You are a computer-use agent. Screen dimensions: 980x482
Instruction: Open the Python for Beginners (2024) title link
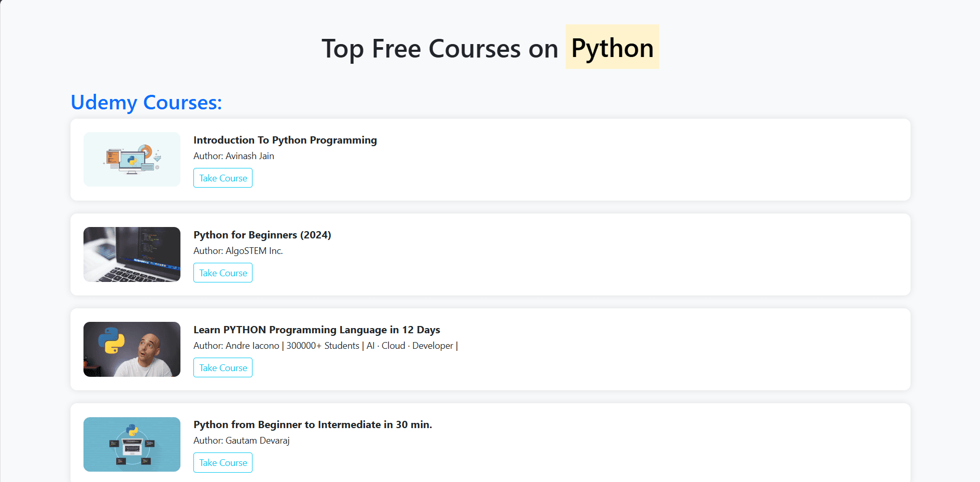coord(262,235)
